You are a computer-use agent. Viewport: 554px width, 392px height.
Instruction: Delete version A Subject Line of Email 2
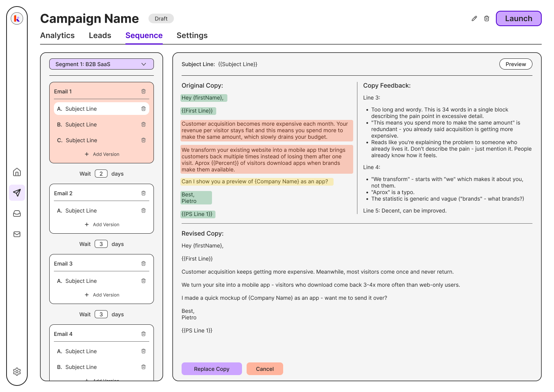[144, 211]
